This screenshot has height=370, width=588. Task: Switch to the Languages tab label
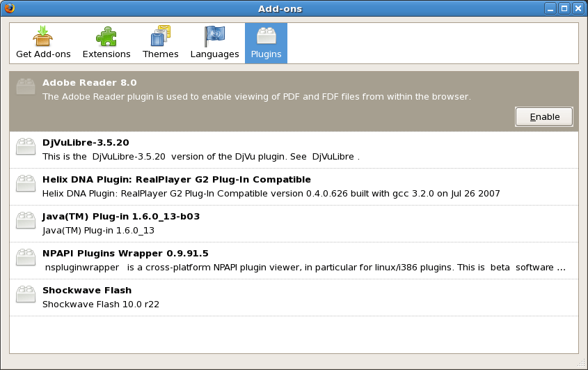[214, 54]
